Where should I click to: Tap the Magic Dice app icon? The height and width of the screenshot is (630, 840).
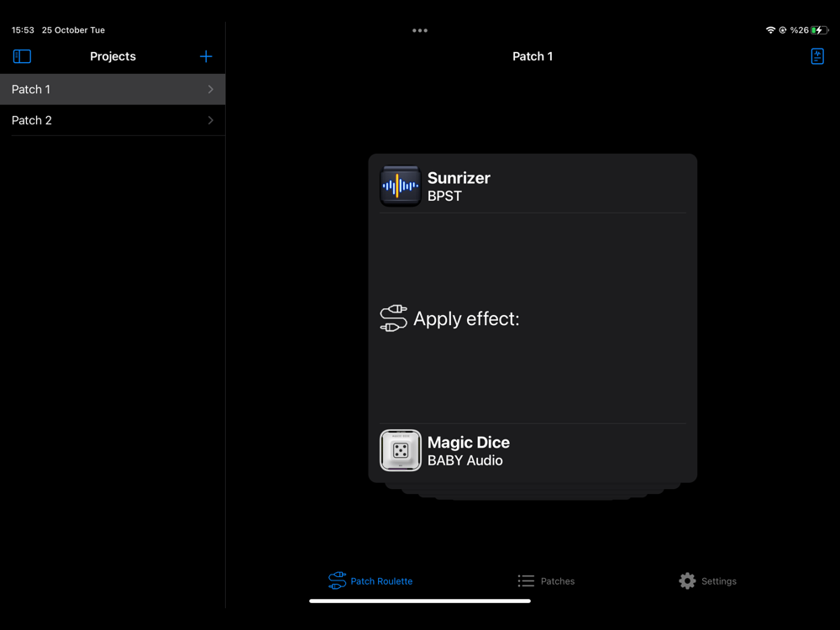[400, 450]
